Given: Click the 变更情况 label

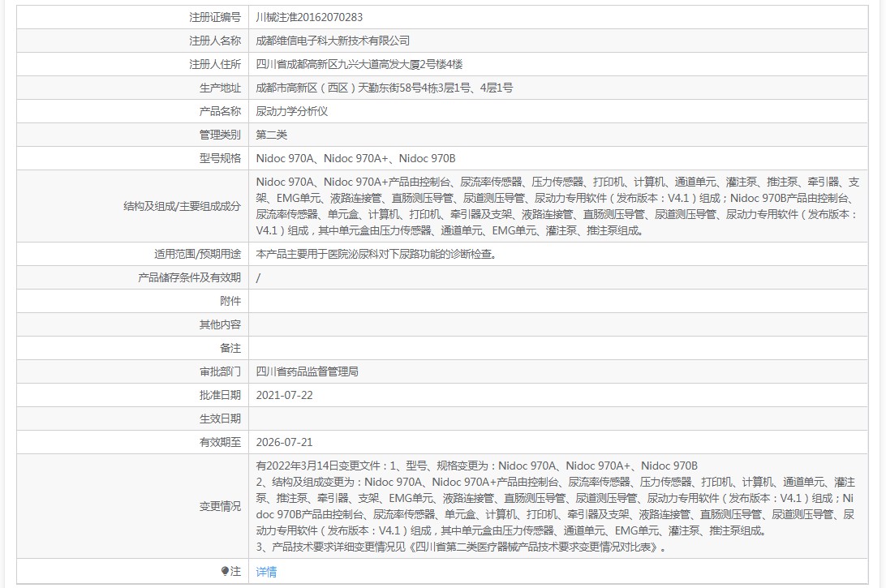Looking at the screenshot, I should [x=220, y=507].
